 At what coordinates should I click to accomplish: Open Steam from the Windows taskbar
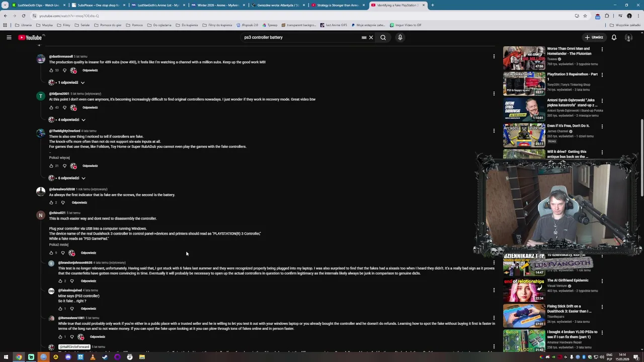click(x=105, y=357)
